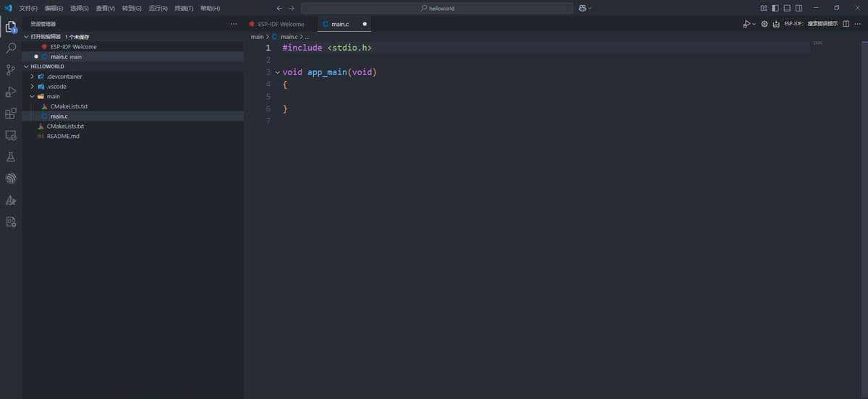Image resolution: width=868 pixels, height=399 pixels.
Task: Click the minimap at the editor's right
Action: point(817,44)
